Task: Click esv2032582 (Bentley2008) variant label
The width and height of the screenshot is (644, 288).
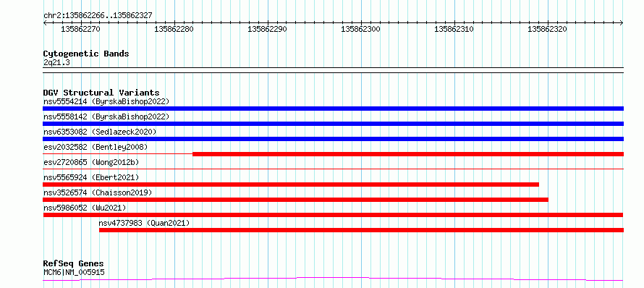Action: (x=96, y=147)
